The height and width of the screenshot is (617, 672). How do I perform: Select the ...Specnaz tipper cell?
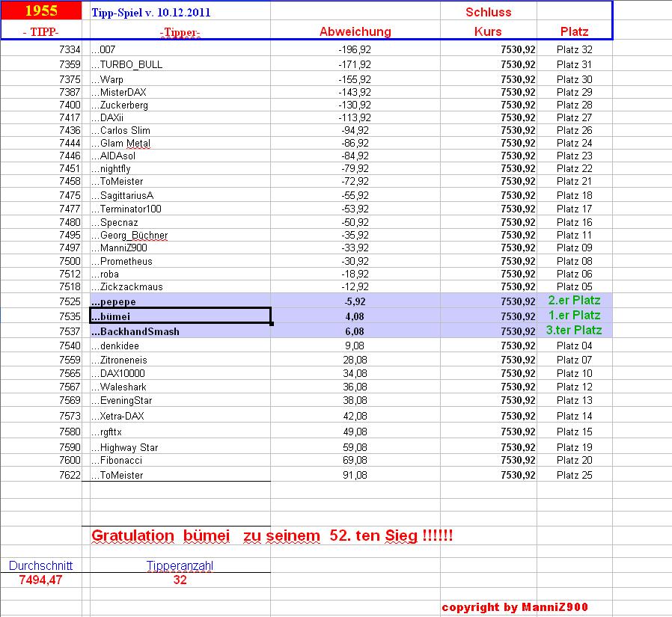pyautogui.click(x=180, y=223)
